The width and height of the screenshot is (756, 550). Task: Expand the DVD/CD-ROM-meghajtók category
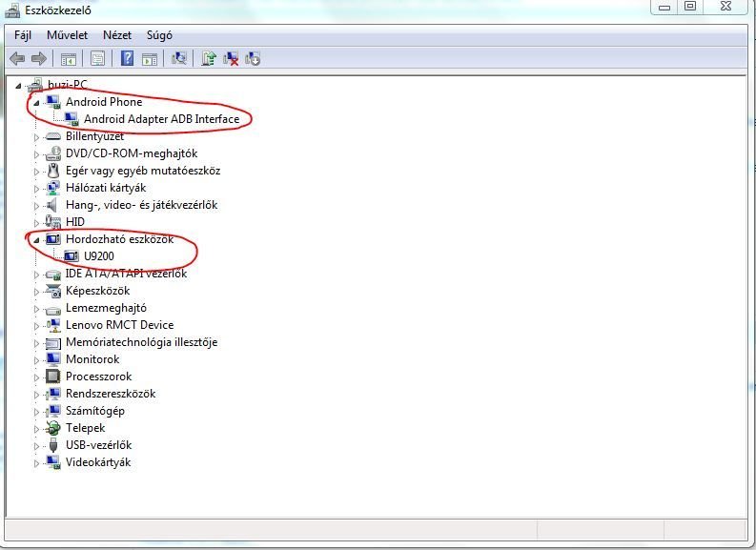coord(36,154)
